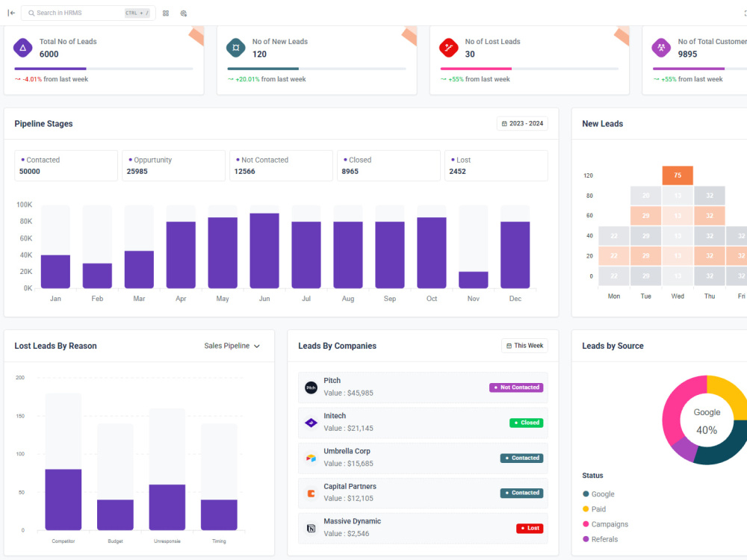This screenshot has height=560, width=747.
Task: Click the '$45,985' value text
Action: click(360, 393)
